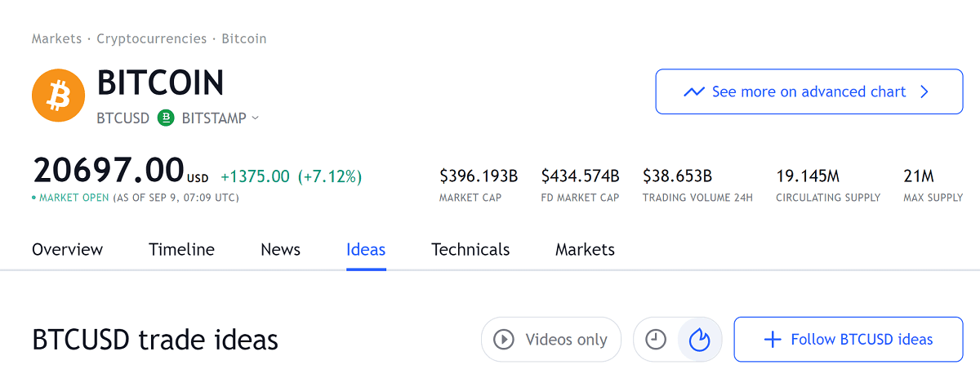This screenshot has width=980, height=374.
Task: Open the Markets breadcrumb link
Action: coord(56,38)
